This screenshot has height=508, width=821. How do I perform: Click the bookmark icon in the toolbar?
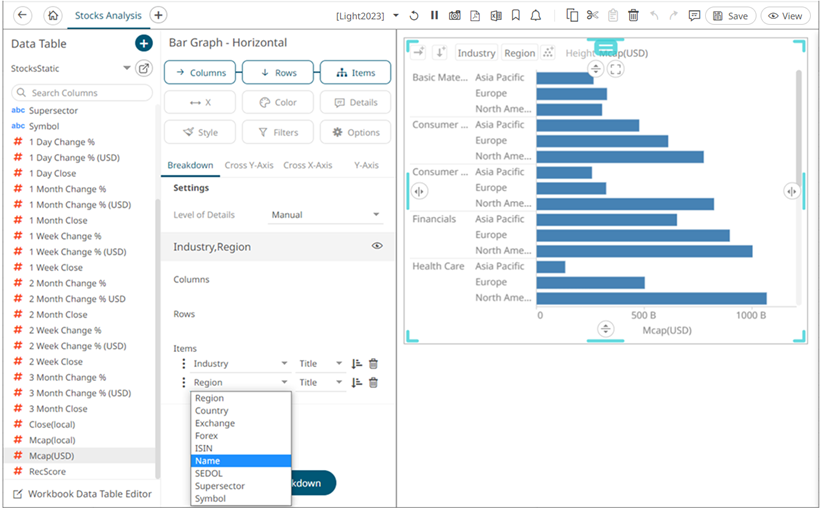click(515, 16)
